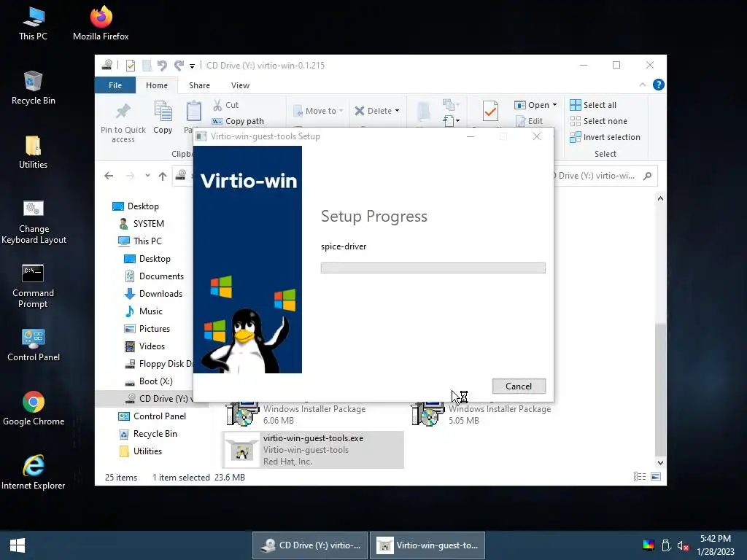Select This PC in navigation tree
This screenshot has height=560, width=747.
pyautogui.click(x=140, y=241)
